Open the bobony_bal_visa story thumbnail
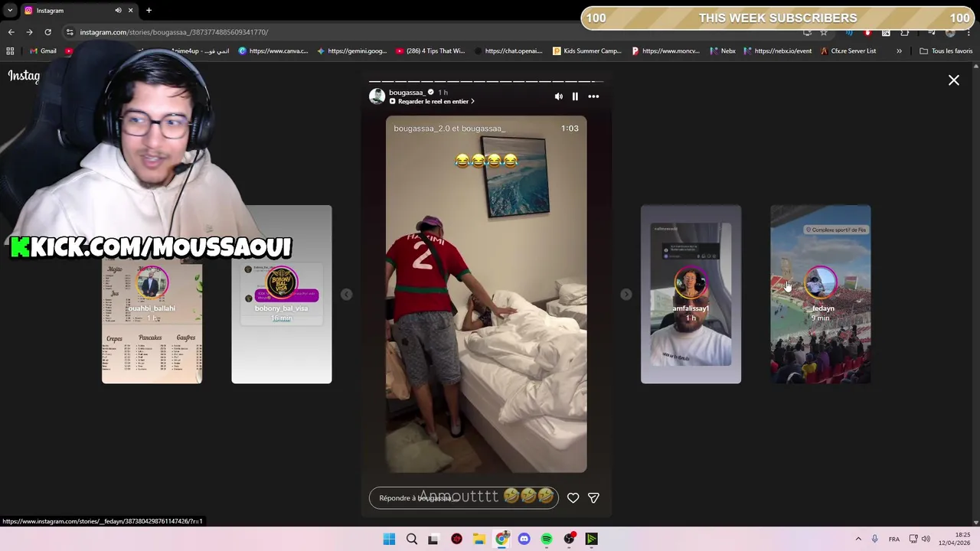The image size is (980, 551). [x=281, y=294]
